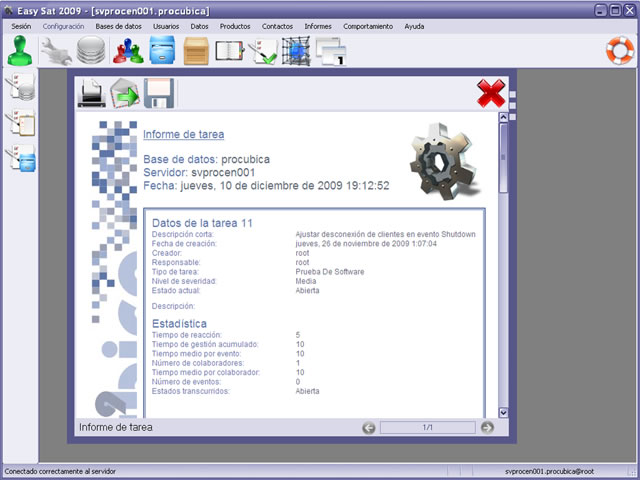This screenshot has height=480, width=640.
Task: Click 'Servidor: svprocen001' line
Action: click(199, 172)
